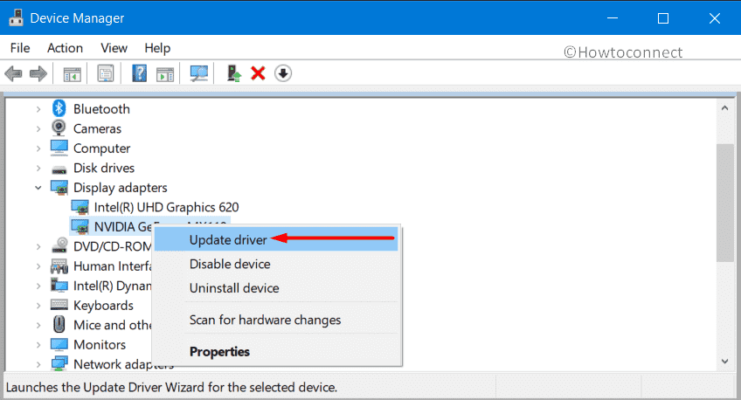The width and height of the screenshot is (741, 400).
Task: Select the Display adapters tree label
Action: [120, 188]
